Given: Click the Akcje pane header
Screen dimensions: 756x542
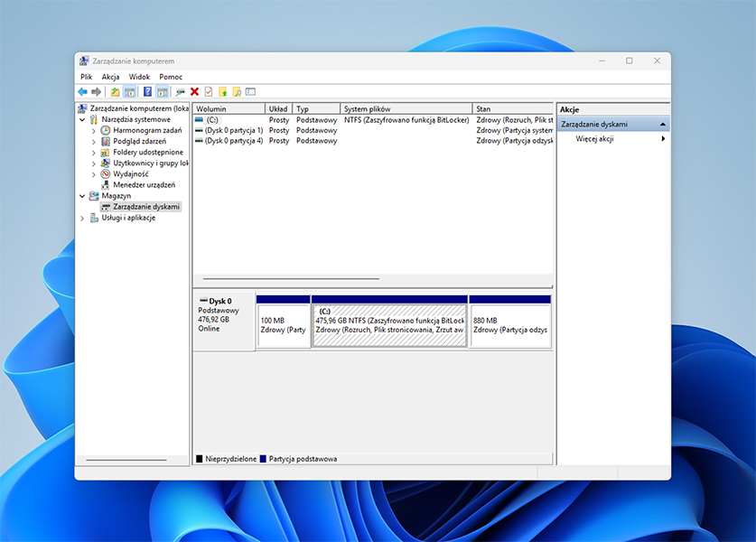Looking at the screenshot, I should (613, 109).
